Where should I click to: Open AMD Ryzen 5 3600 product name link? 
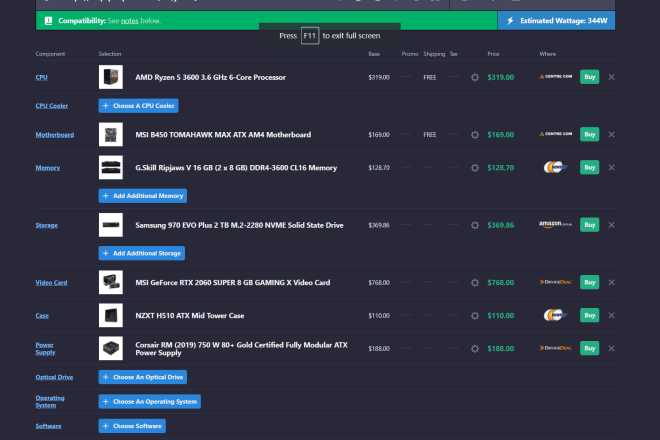pos(210,77)
